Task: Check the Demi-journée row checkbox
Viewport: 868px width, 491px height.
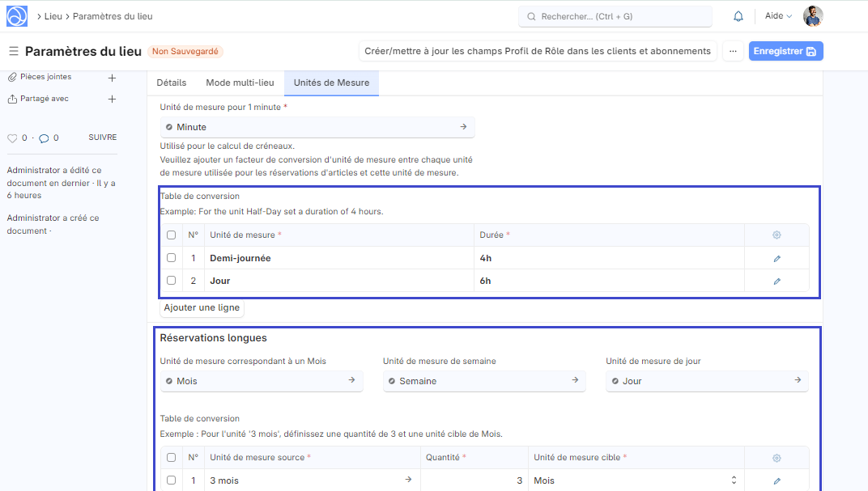Action: 171,258
